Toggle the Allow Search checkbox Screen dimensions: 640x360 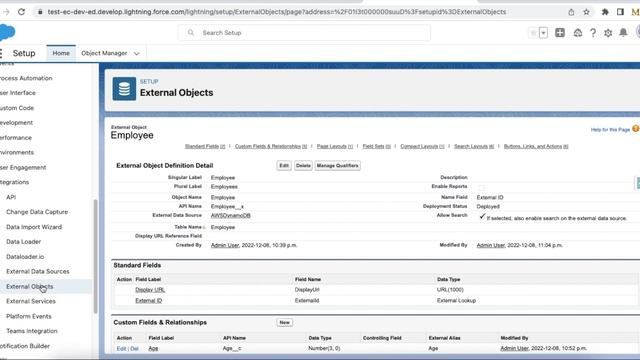tap(482, 216)
